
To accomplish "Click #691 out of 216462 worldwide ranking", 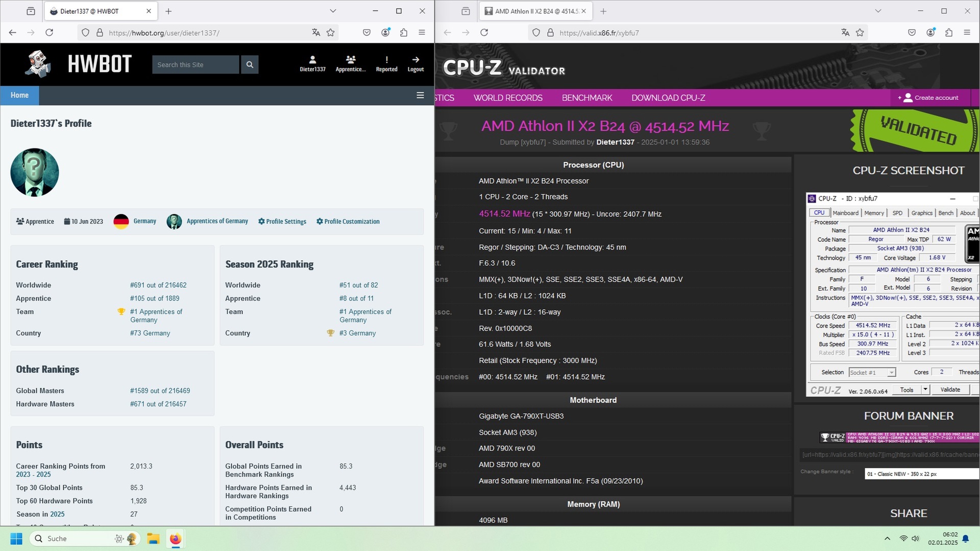I will pos(158,285).
